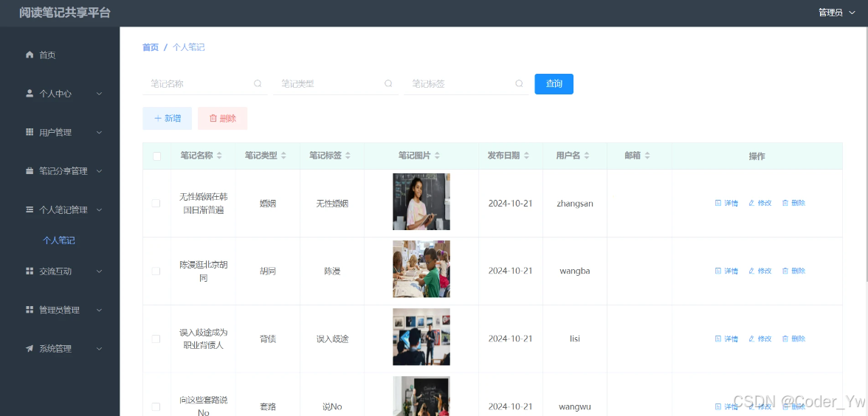Focus the 笔记标签 search field
The width and height of the screenshot is (868, 416).
click(466, 84)
